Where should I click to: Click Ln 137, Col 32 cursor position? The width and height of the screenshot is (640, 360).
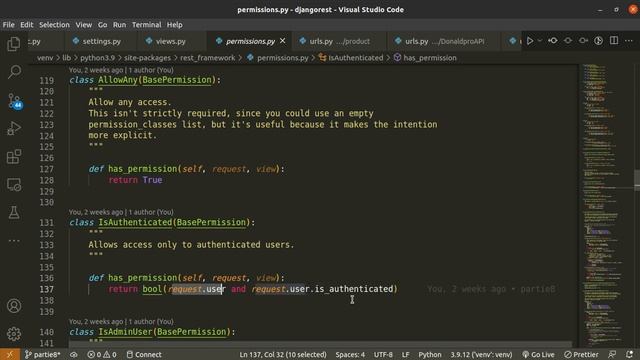[283, 354]
